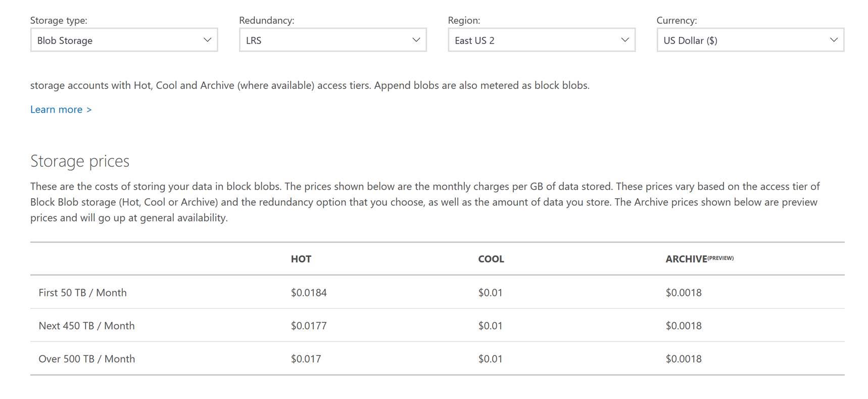Screen dimensions: 868x399
Task: Follow the Learn more link
Action: [61, 110]
